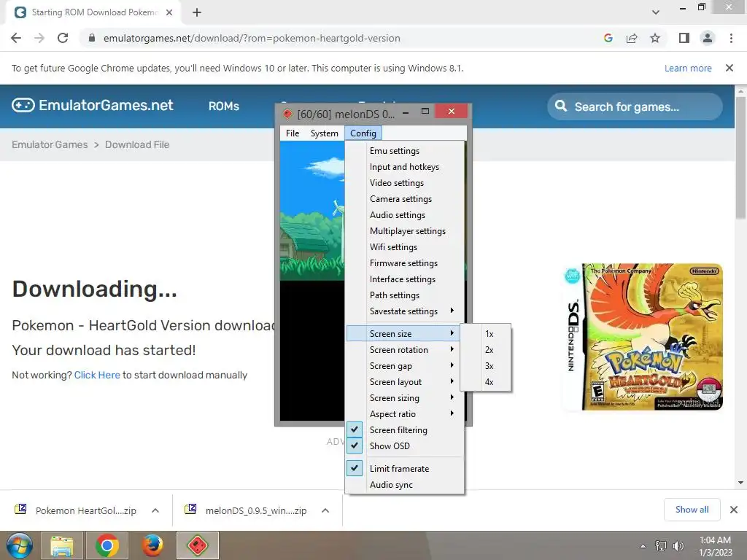Open Audio settings
The height and width of the screenshot is (560, 747).
tap(404, 215)
